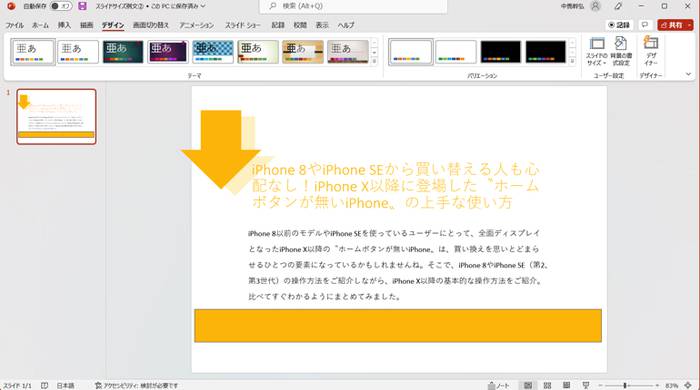Click the 記録 button at top right
Screen dimensions: 700x390
(619, 25)
